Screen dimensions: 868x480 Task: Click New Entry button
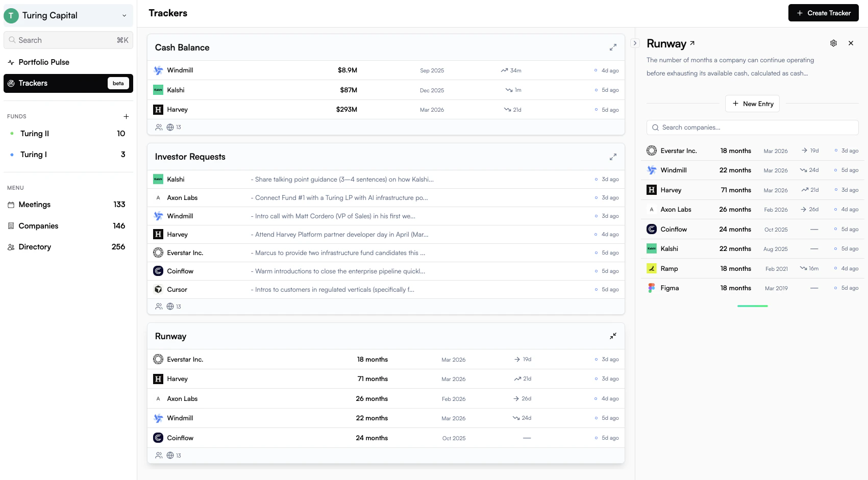(x=753, y=104)
